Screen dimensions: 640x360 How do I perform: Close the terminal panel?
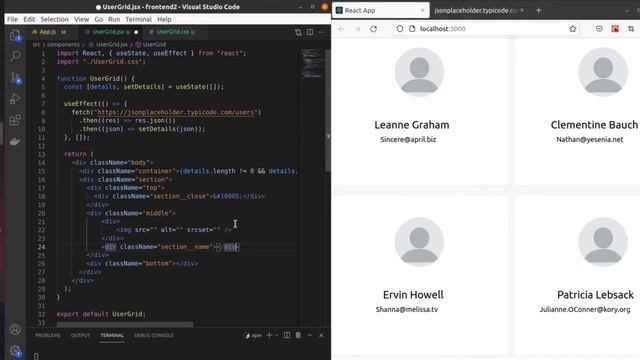[x=321, y=335]
